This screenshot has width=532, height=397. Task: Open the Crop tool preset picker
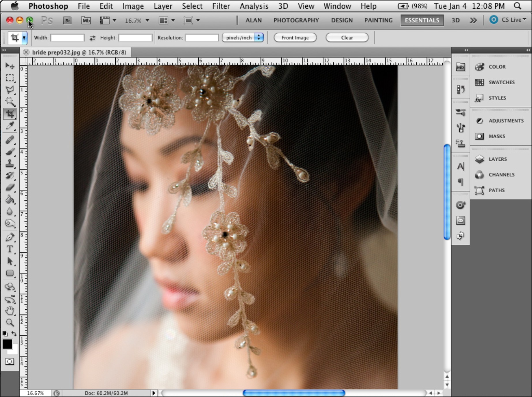(x=24, y=38)
